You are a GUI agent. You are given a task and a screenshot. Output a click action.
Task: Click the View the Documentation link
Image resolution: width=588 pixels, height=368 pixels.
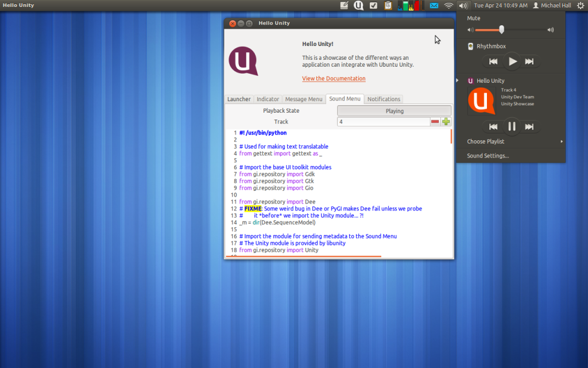pos(334,78)
